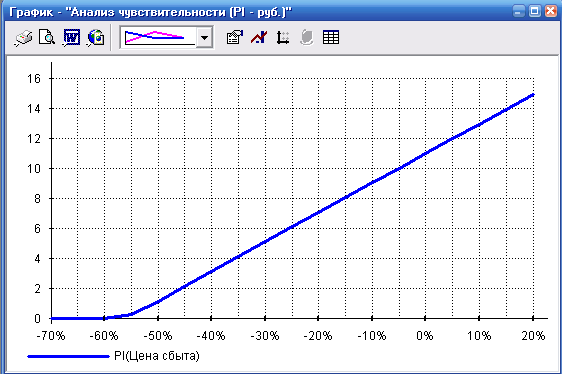562x374 pixels.
Task: Click the grayed 3D view icon
Action: [x=306, y=37]
